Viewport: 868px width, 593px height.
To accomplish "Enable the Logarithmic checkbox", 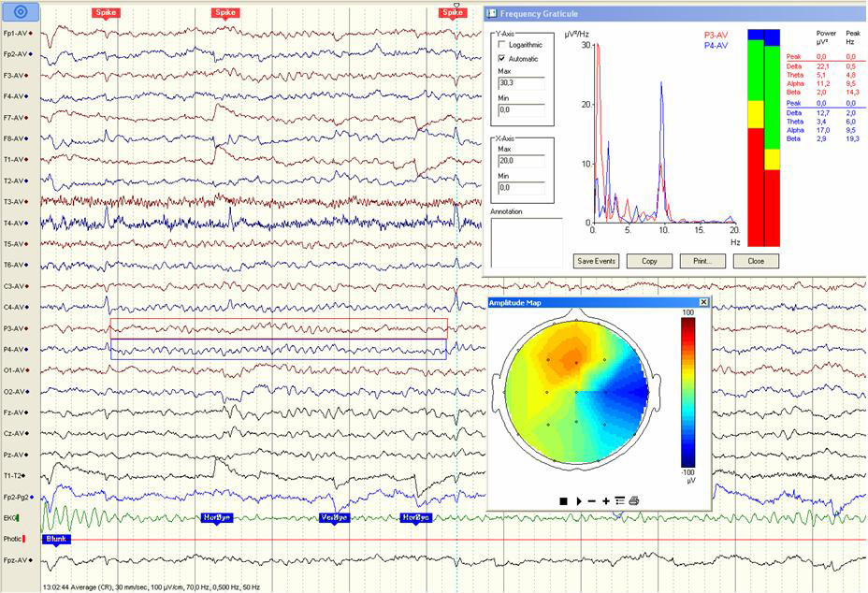I will point(501,44).
